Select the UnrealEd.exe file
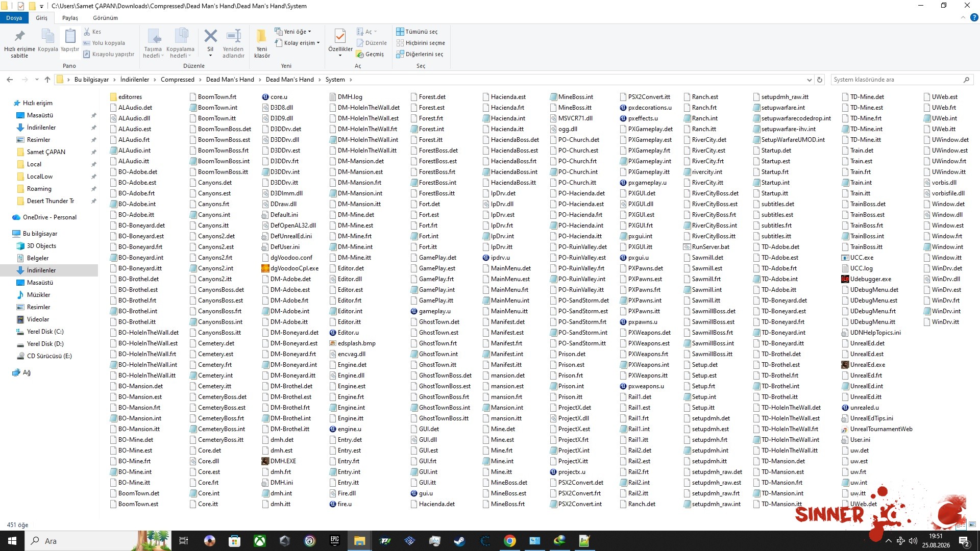 pos(863,365)
